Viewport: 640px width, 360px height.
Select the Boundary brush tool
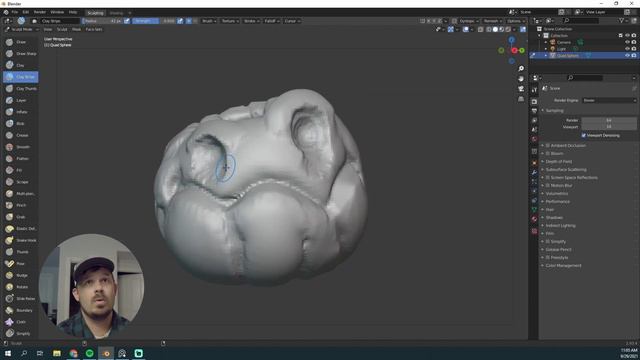tap(20, 310)
